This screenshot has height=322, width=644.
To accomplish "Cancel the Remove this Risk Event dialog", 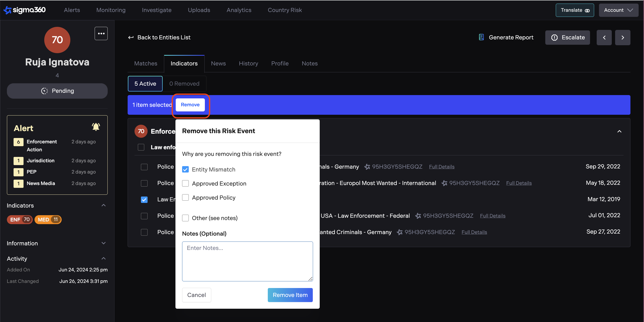I will point(196,295).
